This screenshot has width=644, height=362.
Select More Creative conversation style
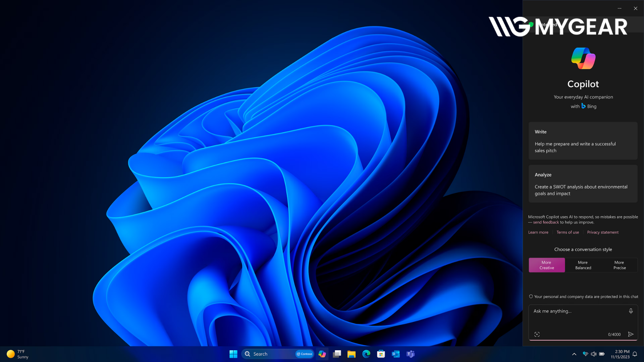click(547, 265)
